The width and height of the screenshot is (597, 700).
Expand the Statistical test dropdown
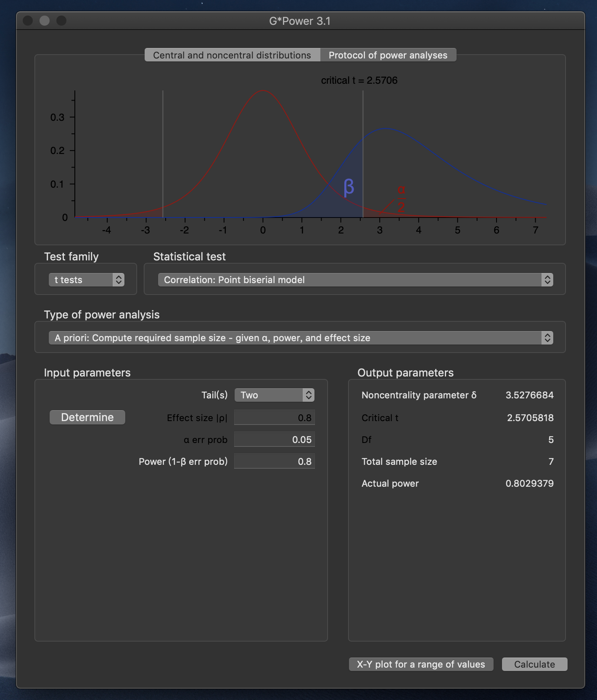click(355, 280)
